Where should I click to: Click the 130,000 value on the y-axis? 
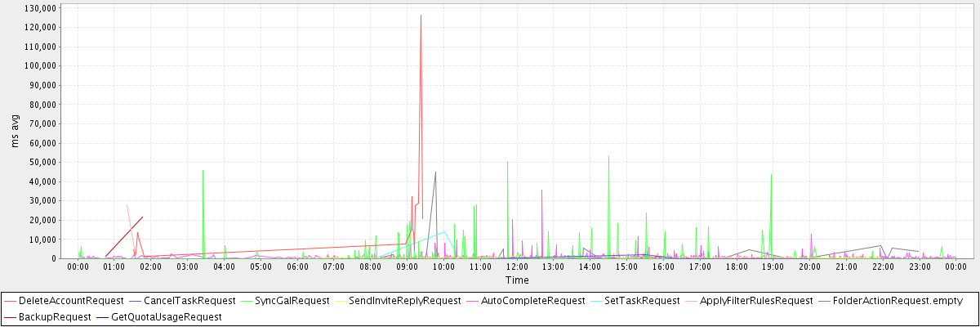pyautogui.click(x=40, y=8)
